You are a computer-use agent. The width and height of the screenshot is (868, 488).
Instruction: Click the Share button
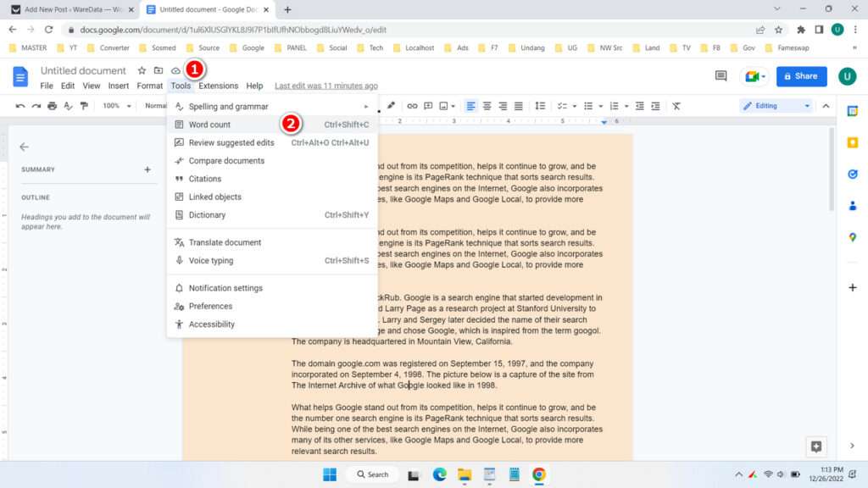(x=800, y=75)
